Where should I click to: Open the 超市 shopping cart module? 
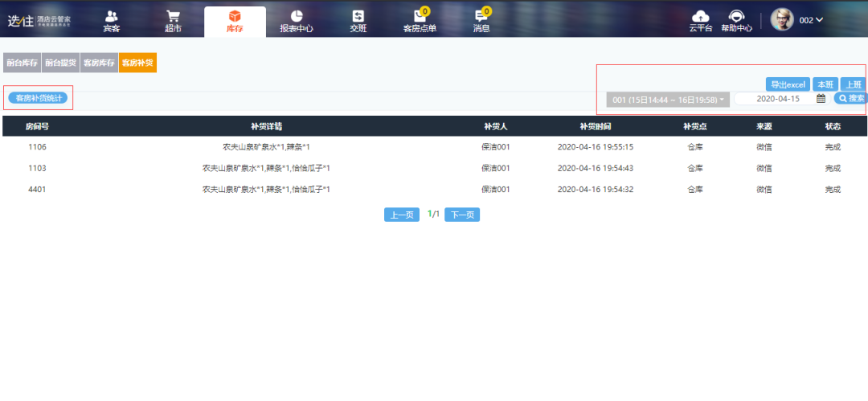tap(173, 22)
